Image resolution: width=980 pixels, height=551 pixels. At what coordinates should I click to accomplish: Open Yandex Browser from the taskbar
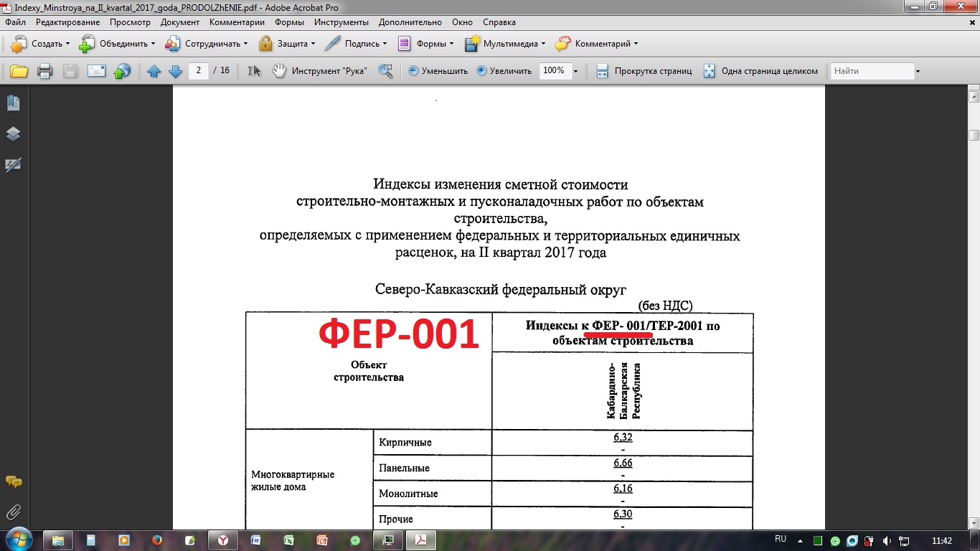[x=223, y=540]
